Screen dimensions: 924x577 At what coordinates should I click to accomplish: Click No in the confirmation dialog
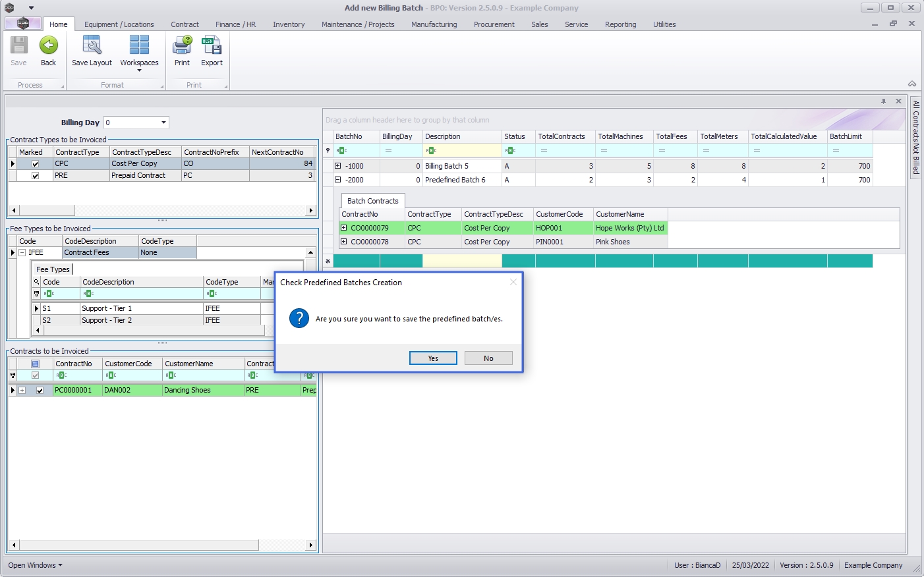click(488, 358)
